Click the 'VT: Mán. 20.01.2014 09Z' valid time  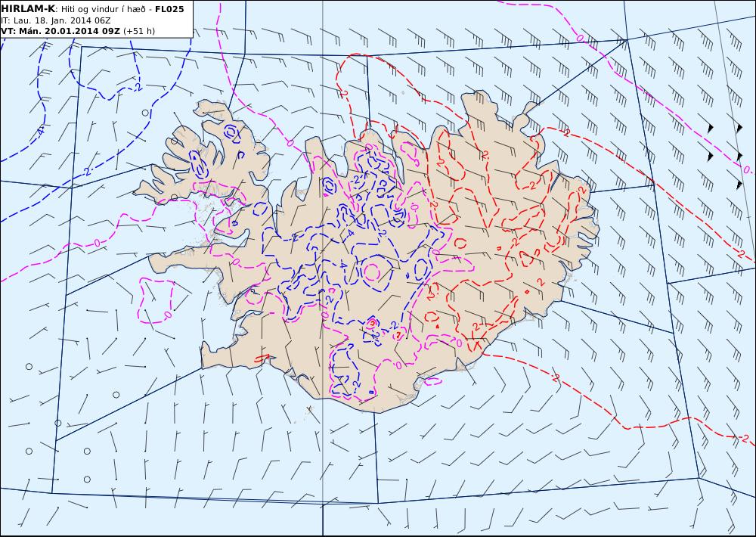coord(60,31)
